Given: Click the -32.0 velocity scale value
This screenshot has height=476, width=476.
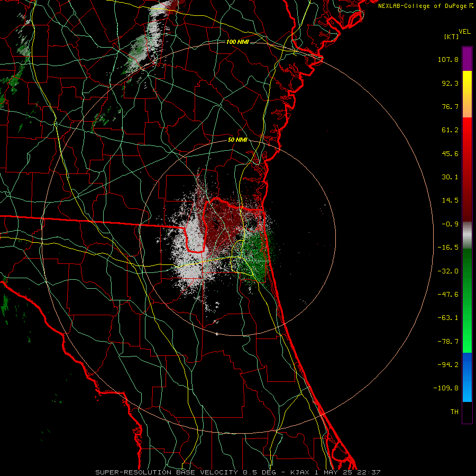Looking at the screenshot, I should point(448,271).
